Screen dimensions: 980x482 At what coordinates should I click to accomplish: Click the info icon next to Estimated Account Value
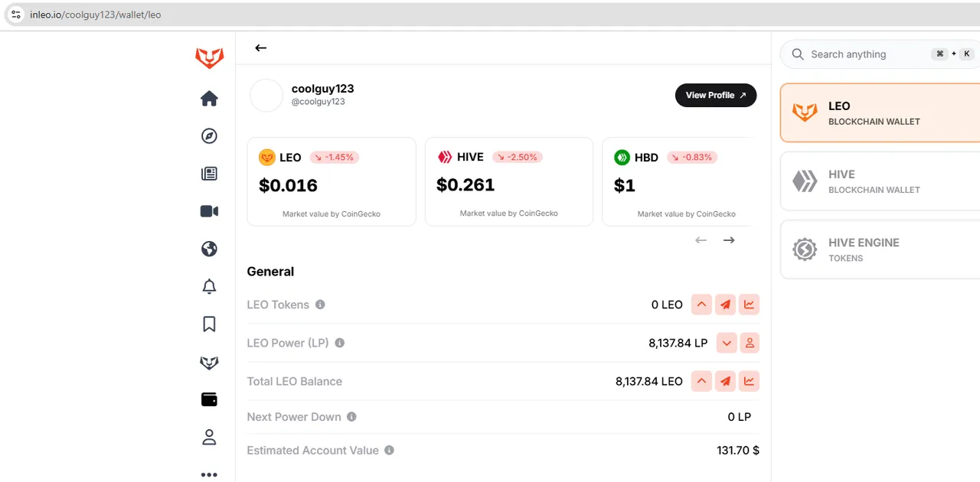(x=389, y=451)
